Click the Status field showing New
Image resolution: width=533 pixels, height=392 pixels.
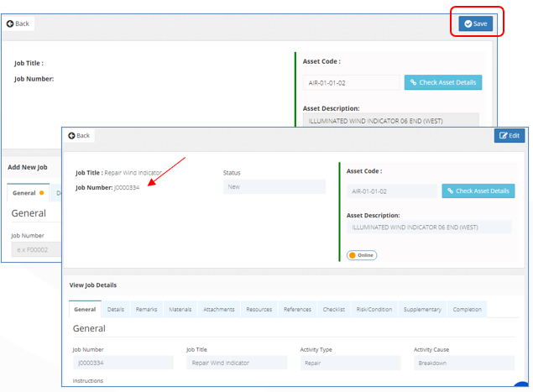(274, 186)
